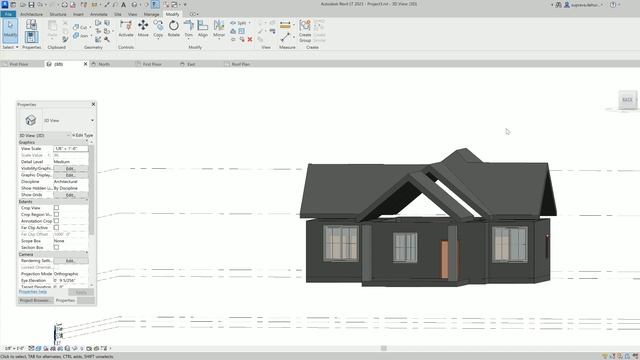Image resolution: width=640 pixels, height=360 pixels.
Task: Select the Align tool
Action: [x=203, y=29]
